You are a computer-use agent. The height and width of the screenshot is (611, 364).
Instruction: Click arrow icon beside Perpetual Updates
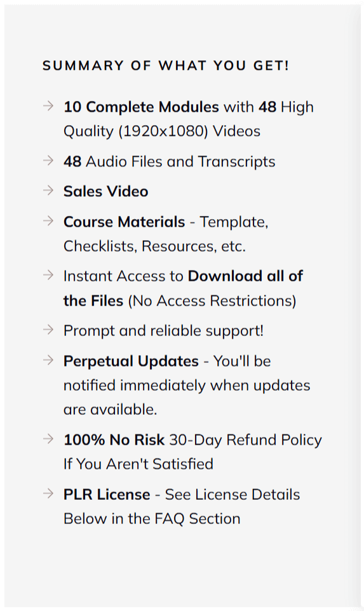pyautogui.click(x=48, y=360)
